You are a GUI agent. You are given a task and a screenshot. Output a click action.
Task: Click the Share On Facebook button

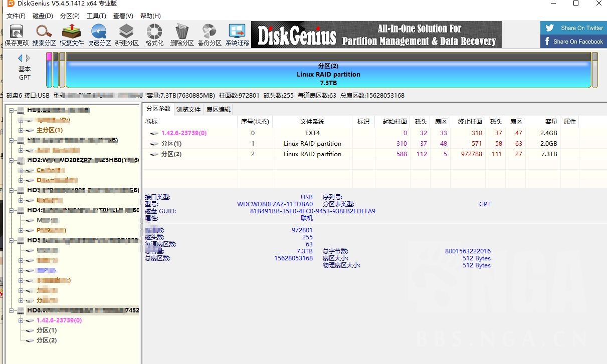(x=573, y=42)
